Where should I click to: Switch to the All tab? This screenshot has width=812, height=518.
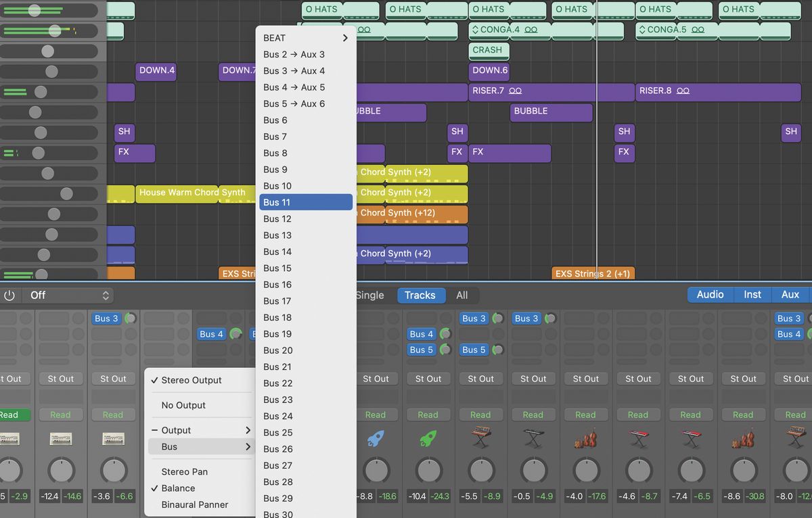coord(464,295)
